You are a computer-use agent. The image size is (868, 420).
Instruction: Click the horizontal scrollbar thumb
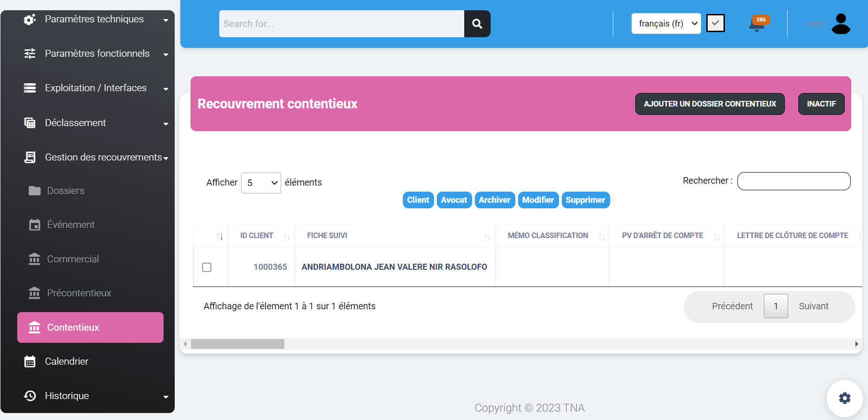237,344
